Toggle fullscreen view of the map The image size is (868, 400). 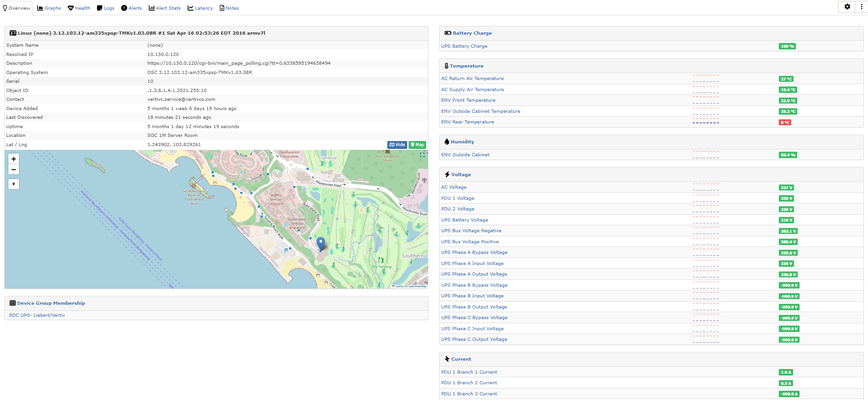click(x=422, y=155)
